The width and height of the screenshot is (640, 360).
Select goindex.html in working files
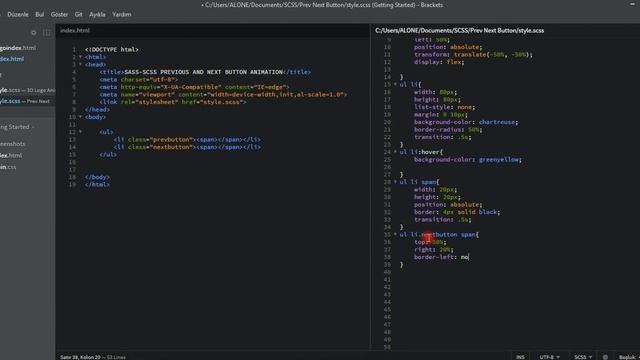[x=18, y=48]
